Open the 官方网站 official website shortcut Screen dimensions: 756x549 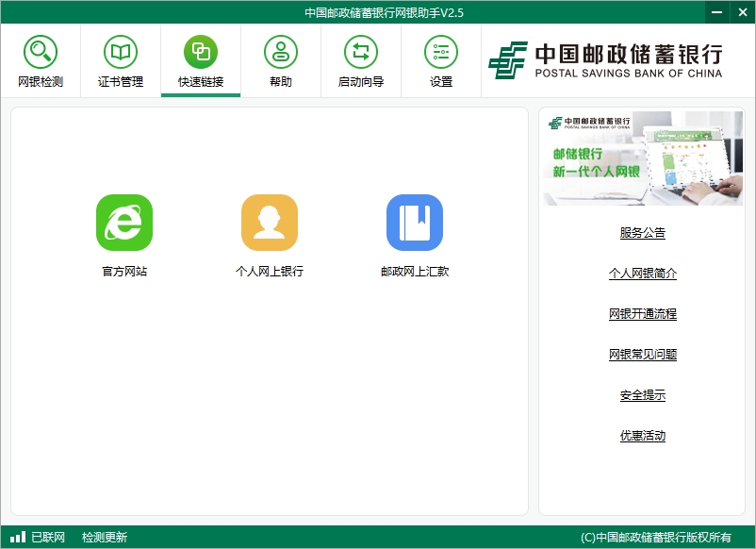(x=123, y=223)
